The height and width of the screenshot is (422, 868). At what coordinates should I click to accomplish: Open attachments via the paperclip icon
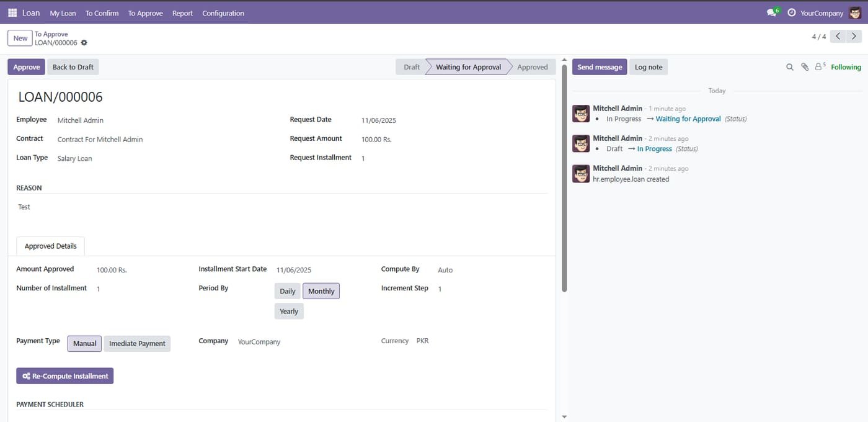click(x=805, y=67)
